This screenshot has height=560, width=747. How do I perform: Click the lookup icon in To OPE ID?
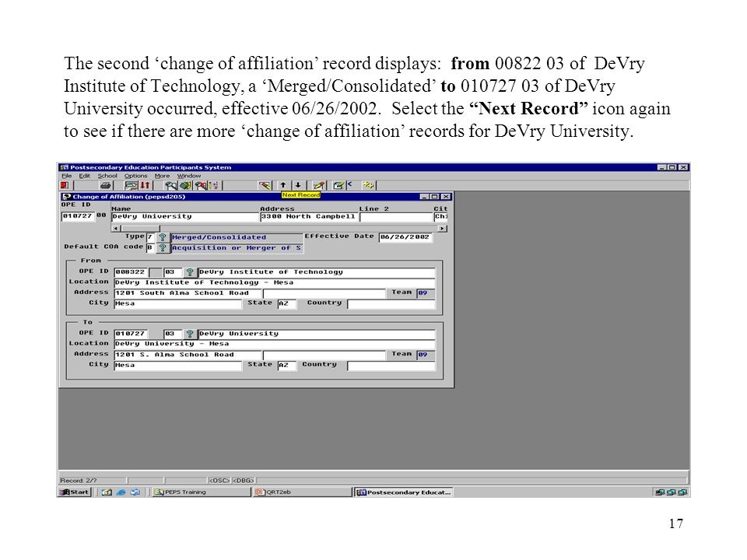click(190, 334)
